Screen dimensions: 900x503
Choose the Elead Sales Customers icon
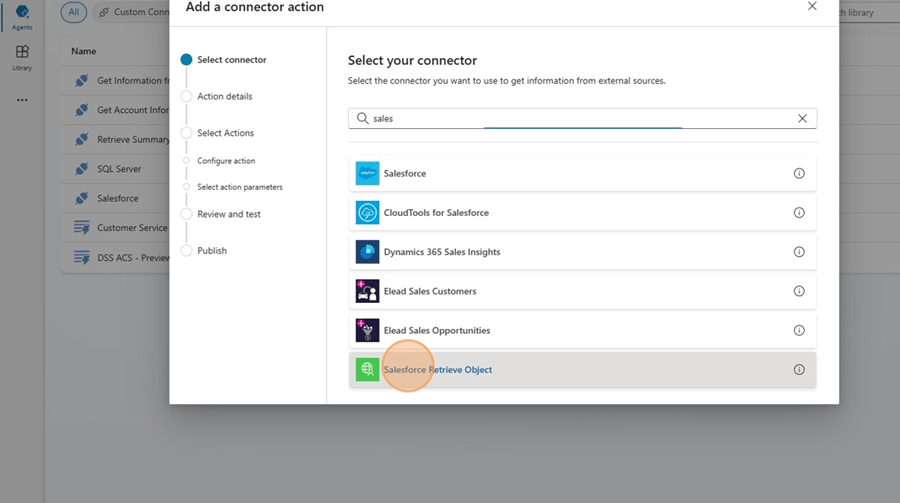tap(367, 291)
